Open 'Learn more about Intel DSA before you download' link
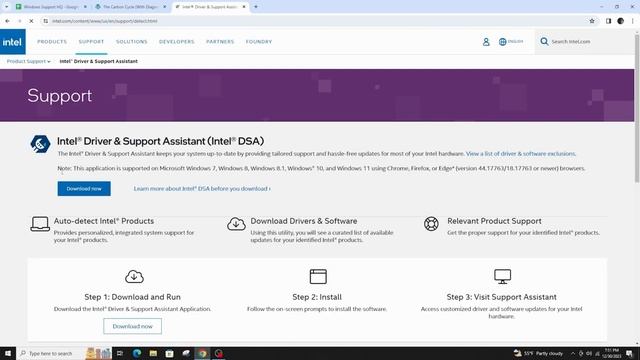 pos(202,189)
